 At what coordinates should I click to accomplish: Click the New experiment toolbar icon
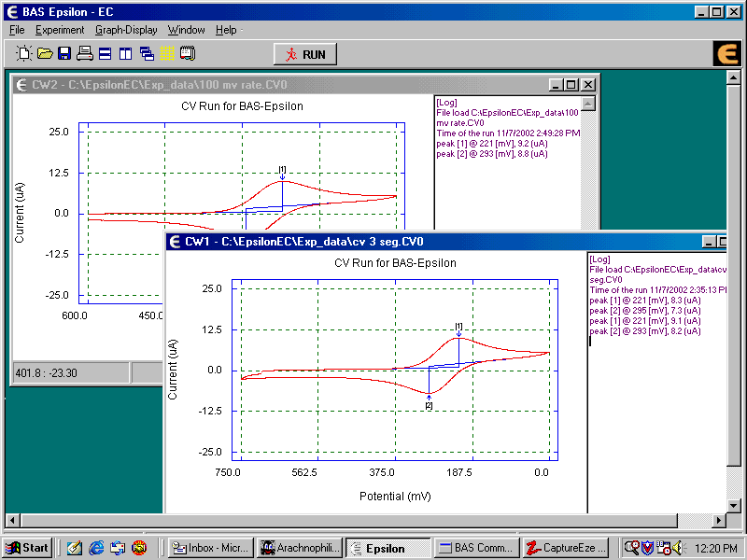click(x=24, y=54)
